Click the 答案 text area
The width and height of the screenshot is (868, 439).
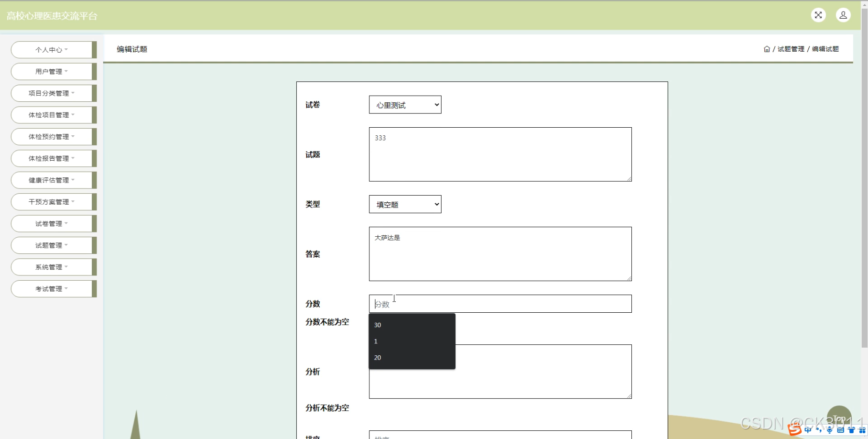(x=500, y=254)
